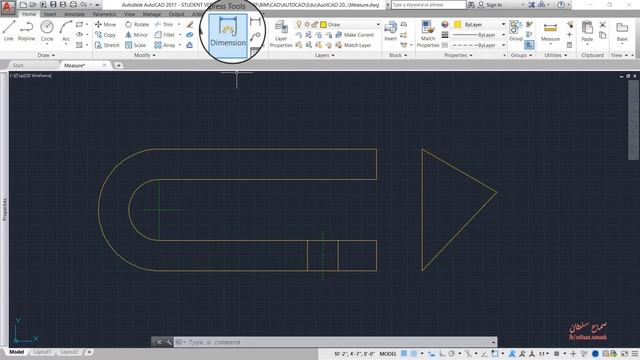This screenshot has width=640, height=360.
Task: Click the Paste clipboard icon
Action: (587, 32)
